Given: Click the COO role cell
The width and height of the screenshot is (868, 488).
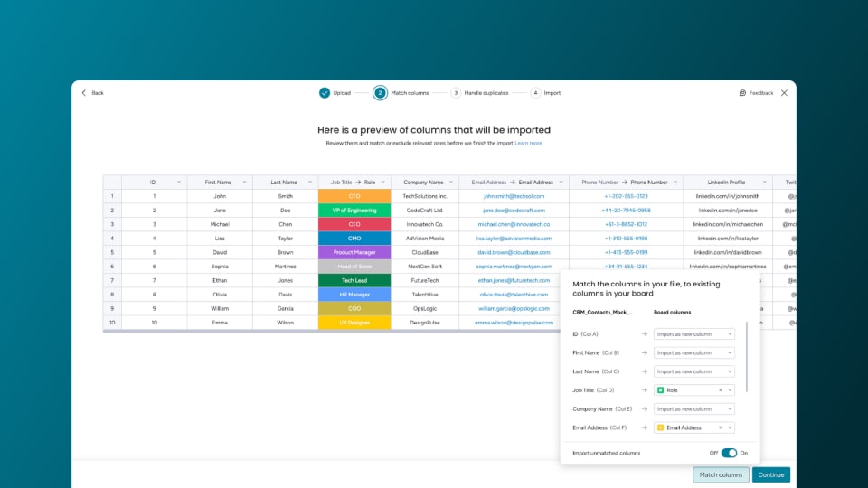Looking at the screenshot, I should coord(354,309).
